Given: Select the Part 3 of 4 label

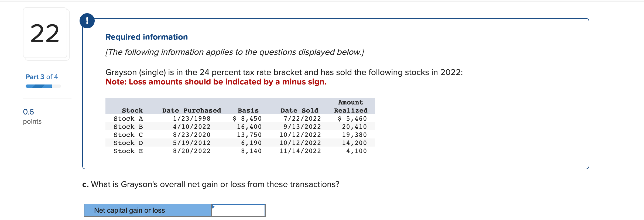Looking at the screenshot, I should click(x=42, y=77).
